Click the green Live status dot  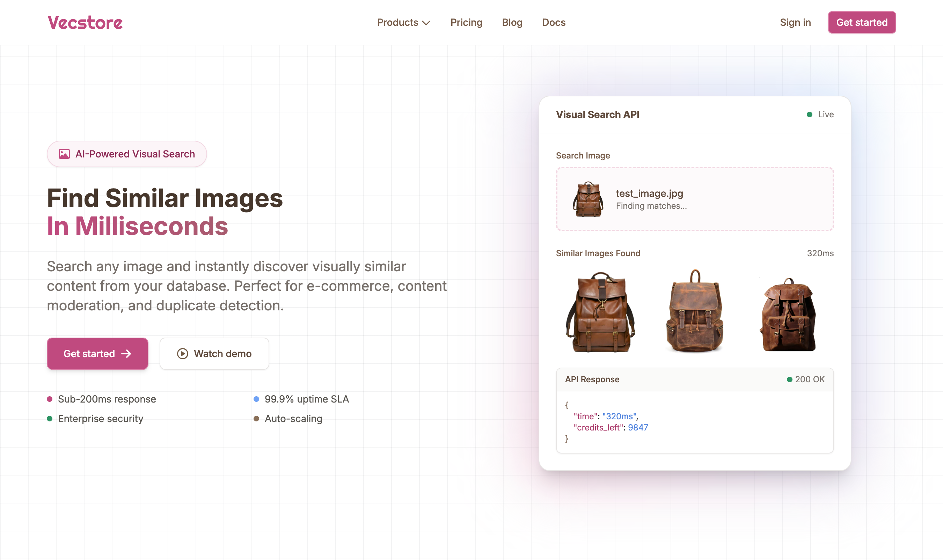click(x=809, y=115)
